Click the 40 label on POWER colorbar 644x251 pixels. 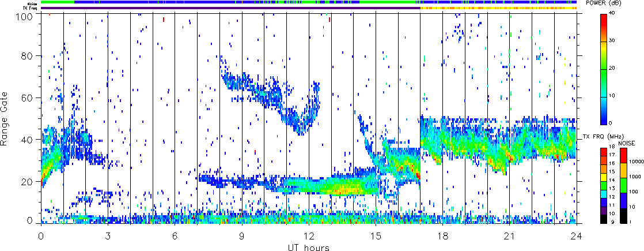coord(612,14)
